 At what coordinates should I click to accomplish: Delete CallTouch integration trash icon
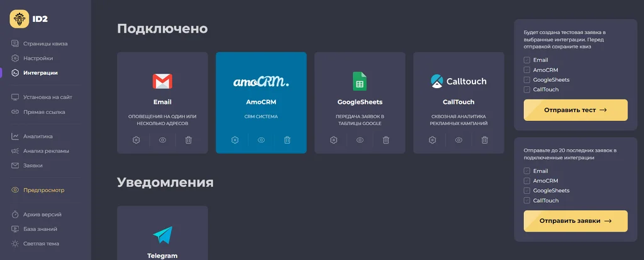tap(485, 140)
